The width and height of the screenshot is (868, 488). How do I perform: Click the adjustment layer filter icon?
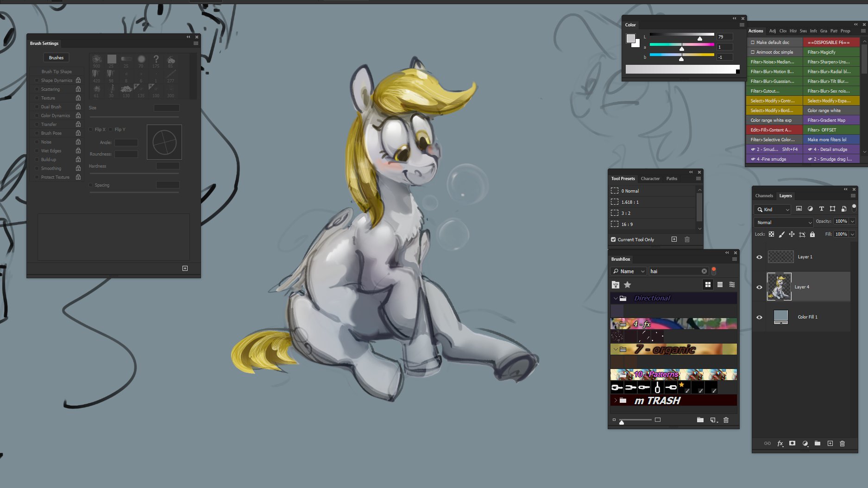pyautogui.click(x=810, y=209)
